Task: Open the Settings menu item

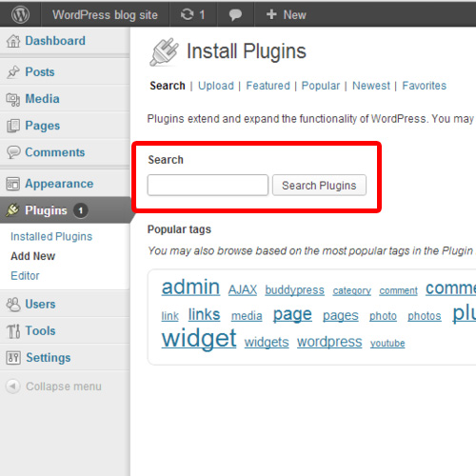Action: (x=49, y=358)
